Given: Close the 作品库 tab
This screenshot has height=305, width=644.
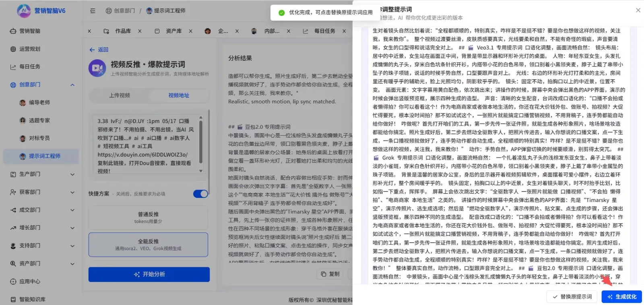Looking at the screenshot, I should click(140, 31).
